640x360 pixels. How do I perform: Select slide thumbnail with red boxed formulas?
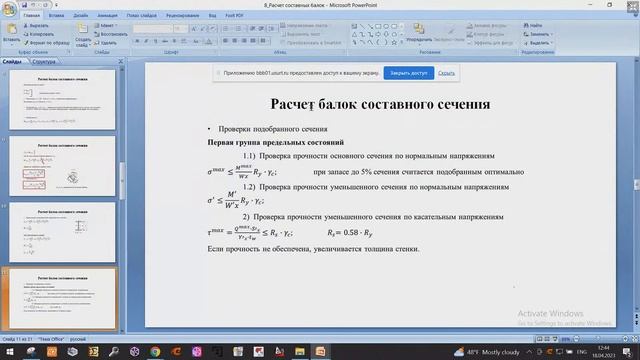[x=62, y=166]
